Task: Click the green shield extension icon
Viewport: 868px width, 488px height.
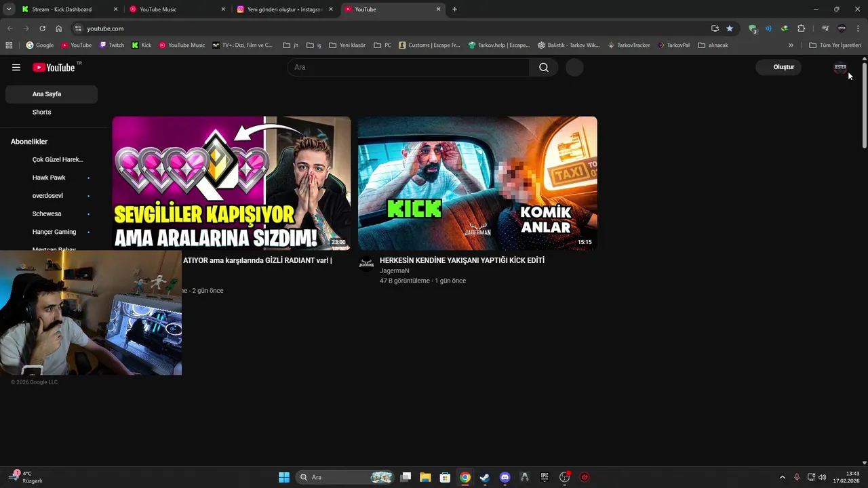Action: 753,28
